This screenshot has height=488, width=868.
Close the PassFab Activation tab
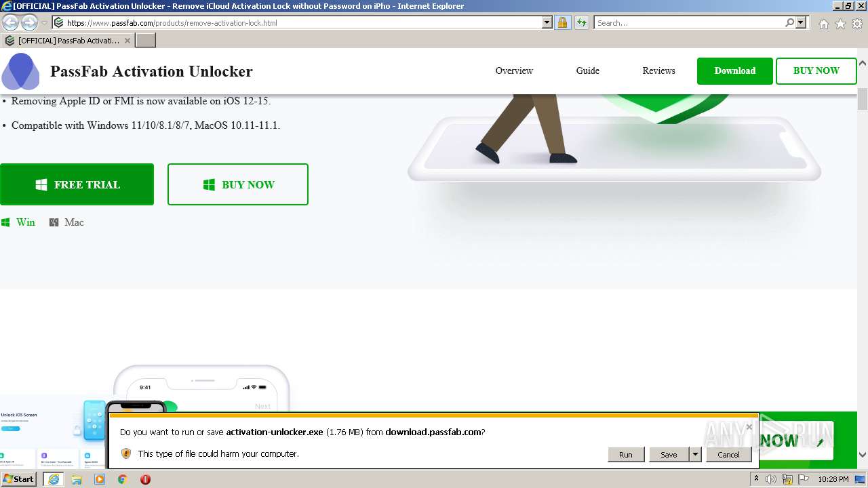tap(127, 41)
